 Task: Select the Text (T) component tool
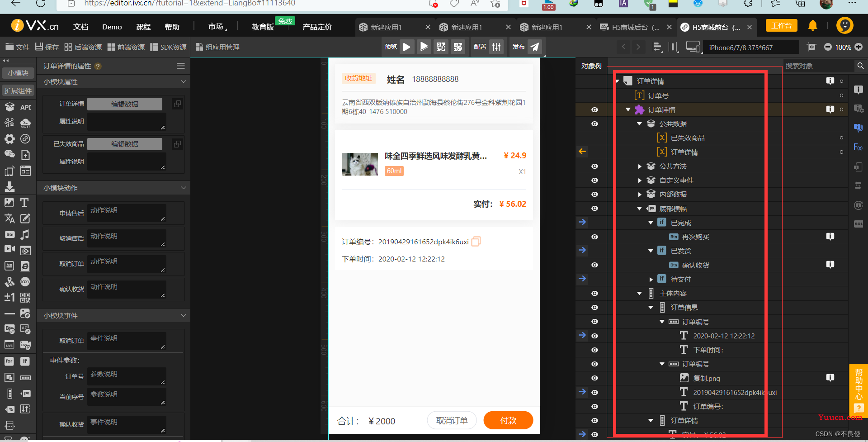coord(25,202)
